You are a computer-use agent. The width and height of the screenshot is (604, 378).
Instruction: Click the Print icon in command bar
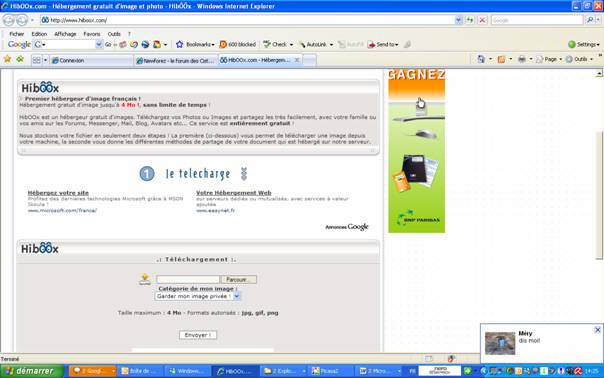[522, 59]
